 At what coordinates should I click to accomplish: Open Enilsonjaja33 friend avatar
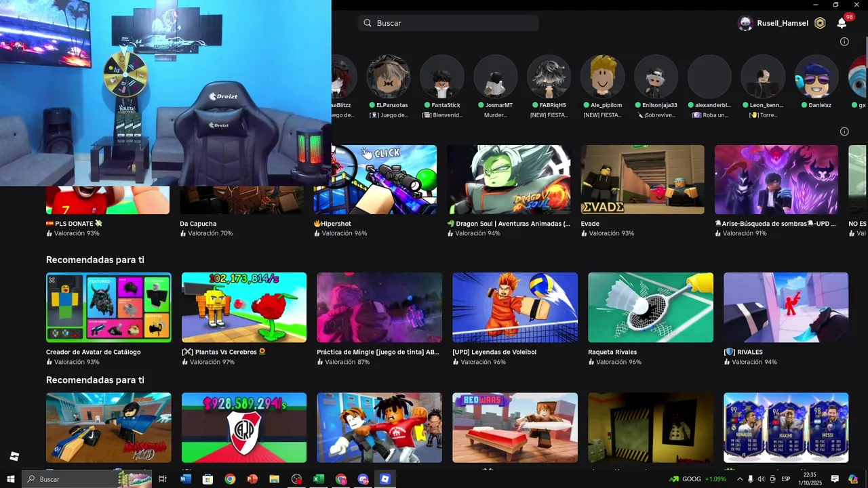(x=656, y=77)
